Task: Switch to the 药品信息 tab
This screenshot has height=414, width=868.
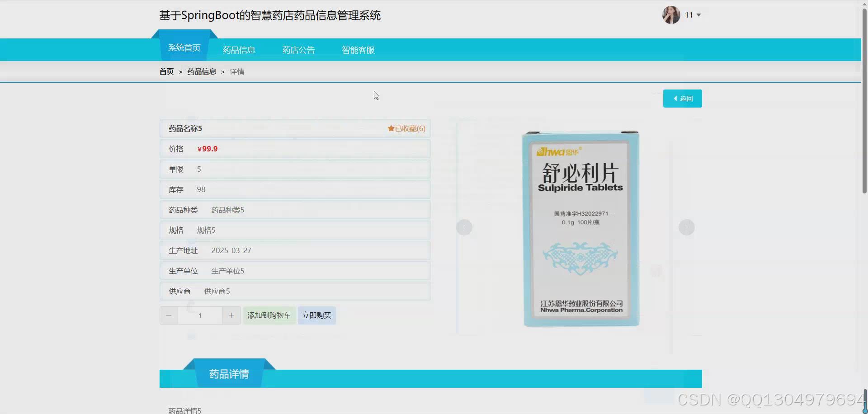Action: 239,50
